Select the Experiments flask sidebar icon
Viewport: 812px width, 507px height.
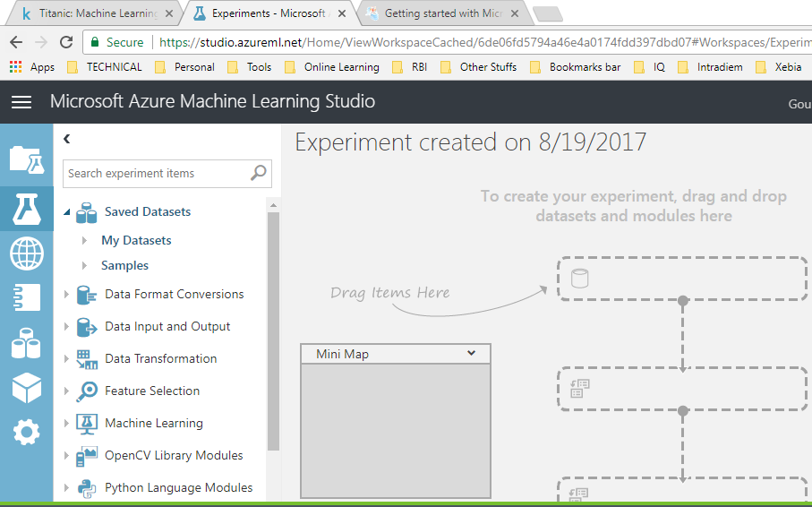pos(26,208)
